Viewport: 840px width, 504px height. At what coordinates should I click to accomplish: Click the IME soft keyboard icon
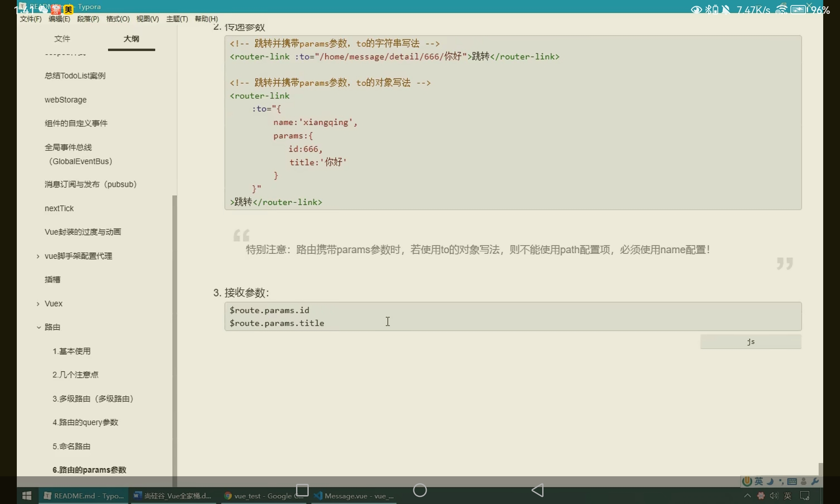792,481
